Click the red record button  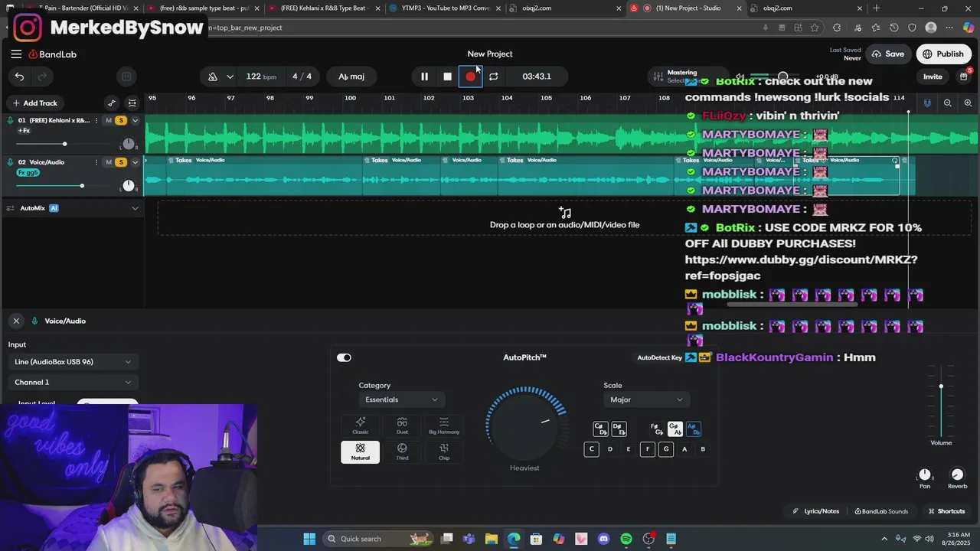point(470,77)
